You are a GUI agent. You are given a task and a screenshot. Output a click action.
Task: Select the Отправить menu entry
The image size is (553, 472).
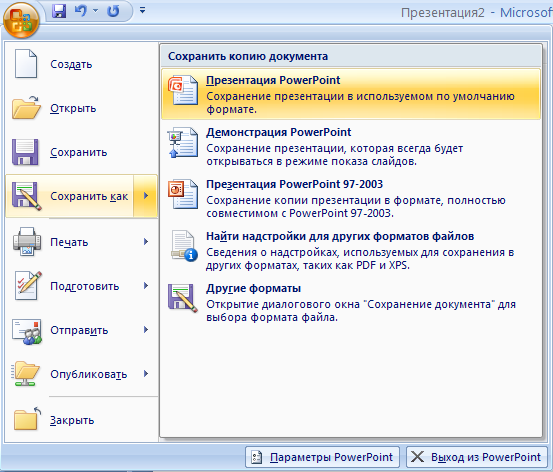tap(81, 330)
